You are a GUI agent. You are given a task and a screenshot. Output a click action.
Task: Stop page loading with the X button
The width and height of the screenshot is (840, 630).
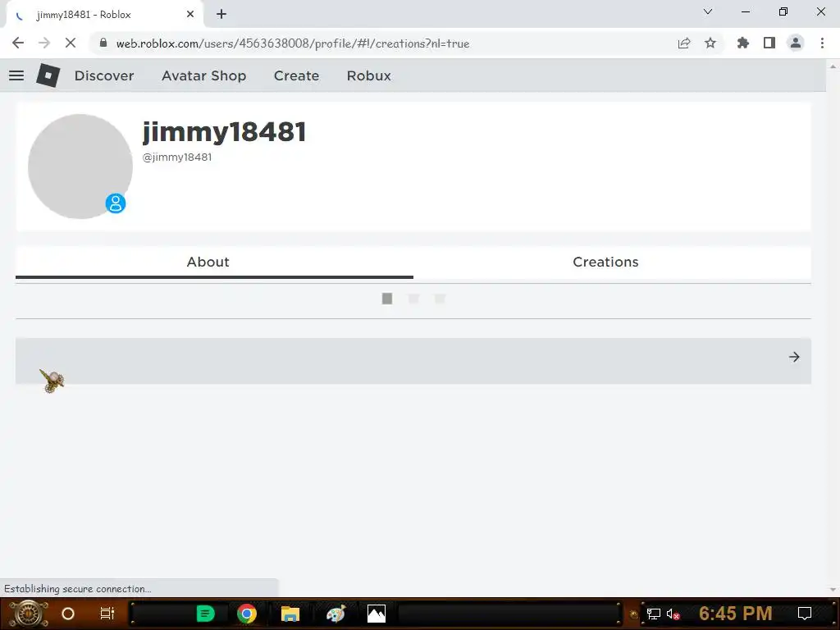coord(71,43)
